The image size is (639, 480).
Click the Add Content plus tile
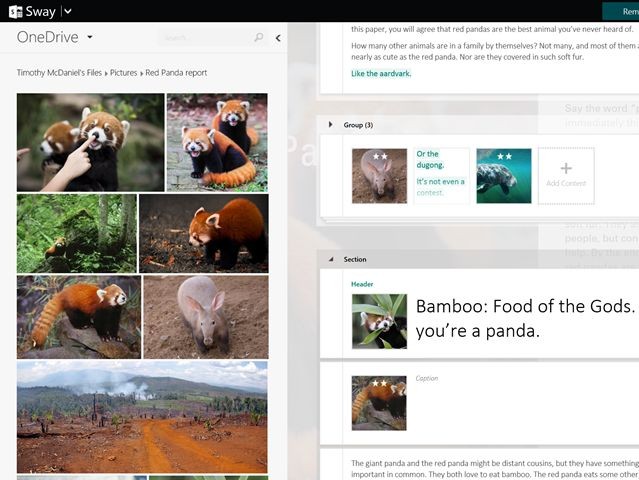566,176
